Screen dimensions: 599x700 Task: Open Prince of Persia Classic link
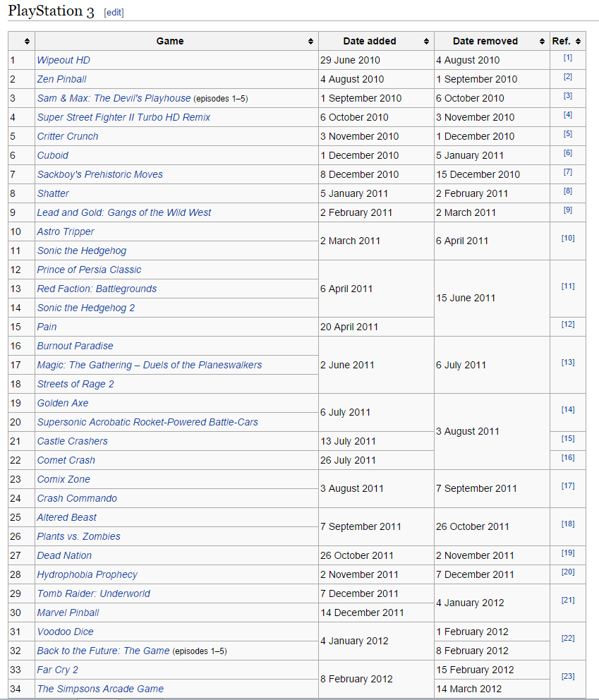coord(90,270)
